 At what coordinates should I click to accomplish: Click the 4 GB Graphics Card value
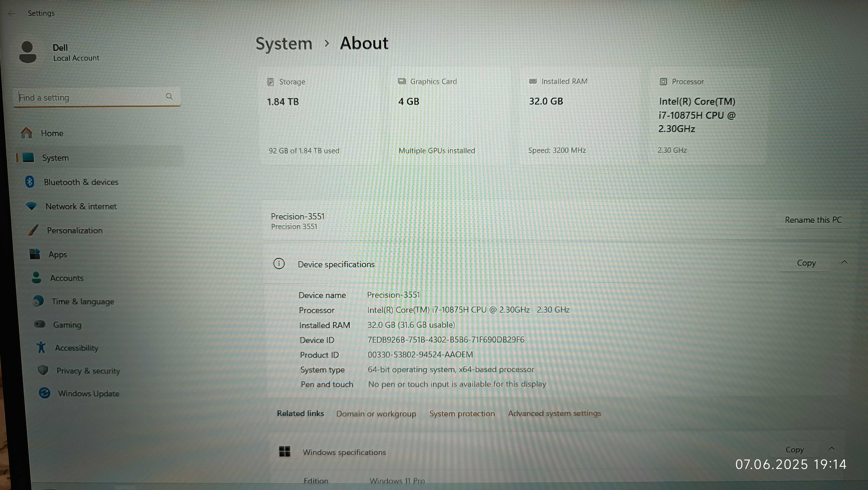click(x=409, y=101)
